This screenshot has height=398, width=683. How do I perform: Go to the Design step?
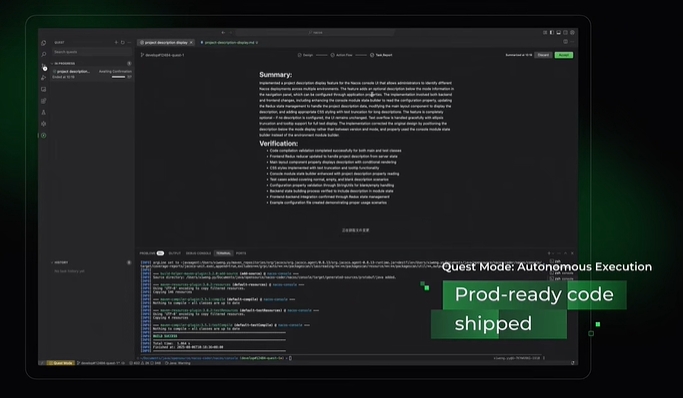(x=305, y=55)
